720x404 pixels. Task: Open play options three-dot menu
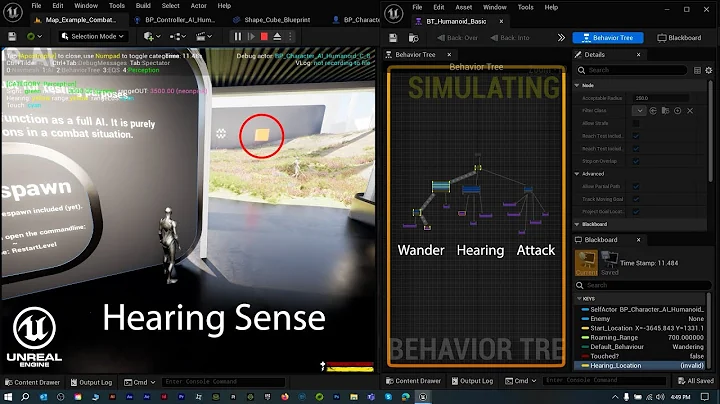pos(290,36)
